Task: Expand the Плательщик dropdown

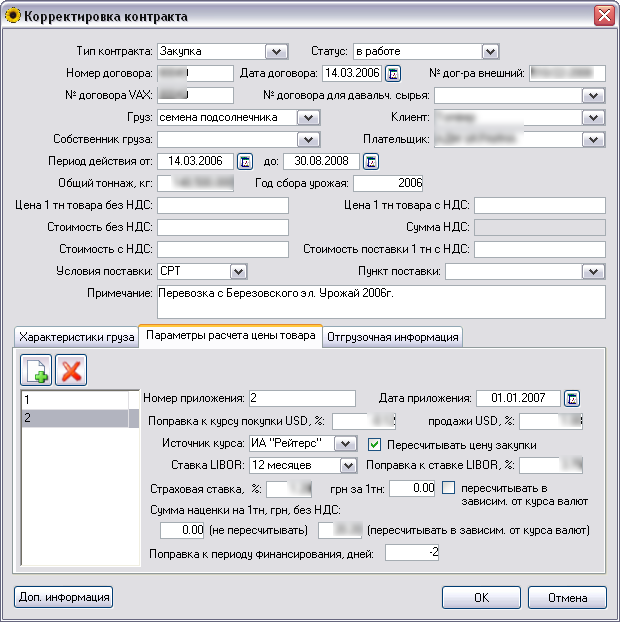Action: 593,140
